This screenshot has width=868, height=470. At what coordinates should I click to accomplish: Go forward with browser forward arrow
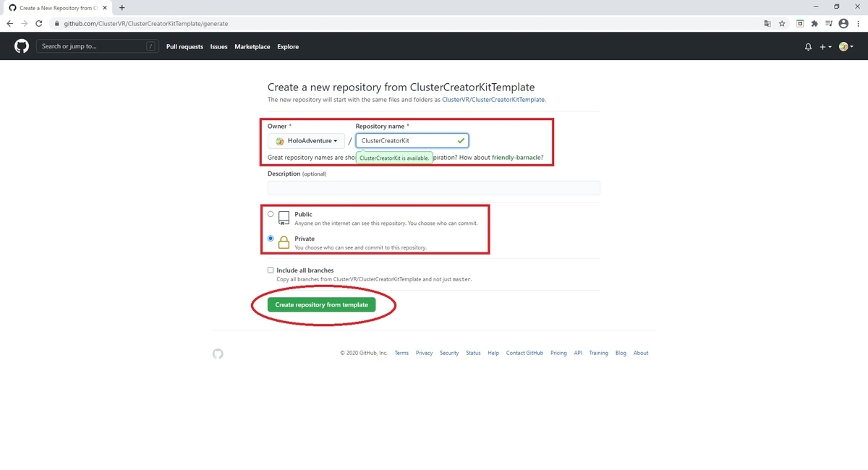24,23
